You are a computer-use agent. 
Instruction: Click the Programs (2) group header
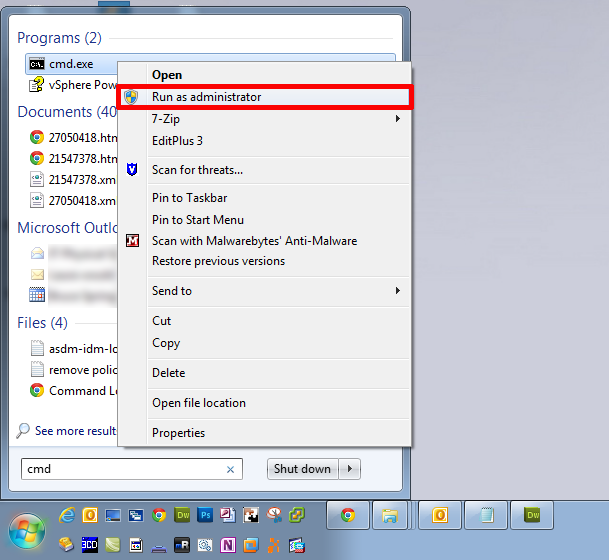pyautogui.click(x=59, y=38)
